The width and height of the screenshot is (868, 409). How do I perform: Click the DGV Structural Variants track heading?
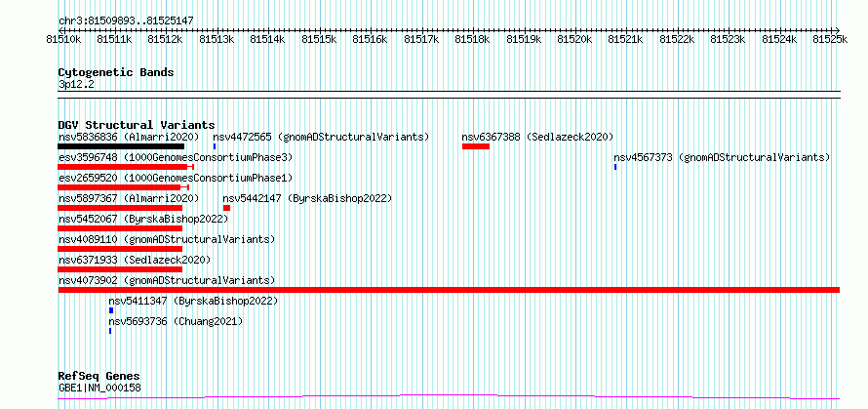coord(137,125)
